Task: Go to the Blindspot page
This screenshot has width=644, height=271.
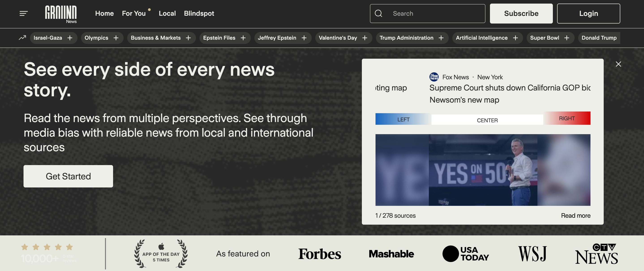Action: (199, 13)
